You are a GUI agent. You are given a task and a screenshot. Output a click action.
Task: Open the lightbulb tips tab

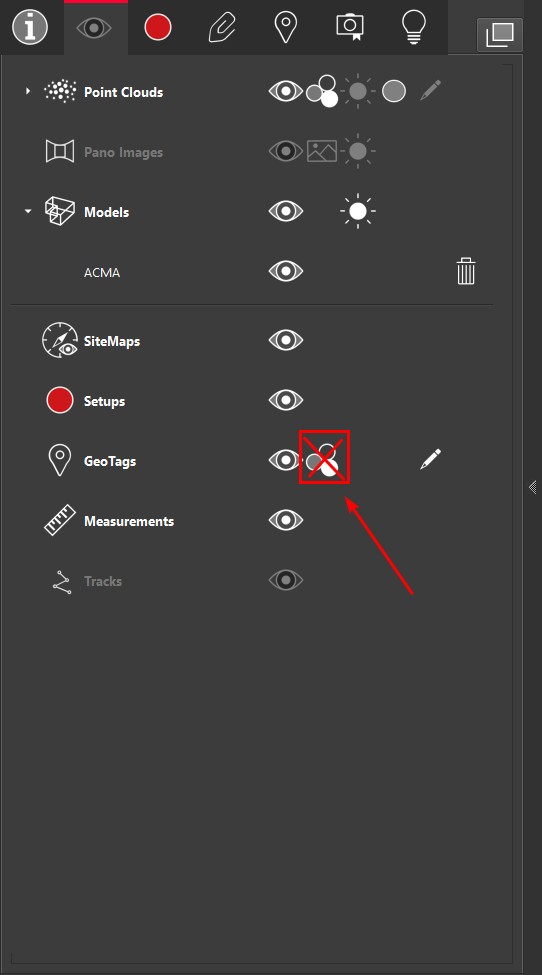pos(413,29)
